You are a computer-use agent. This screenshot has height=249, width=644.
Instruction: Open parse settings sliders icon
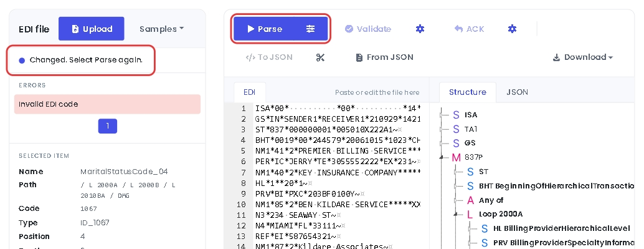(x=311, y=29)
